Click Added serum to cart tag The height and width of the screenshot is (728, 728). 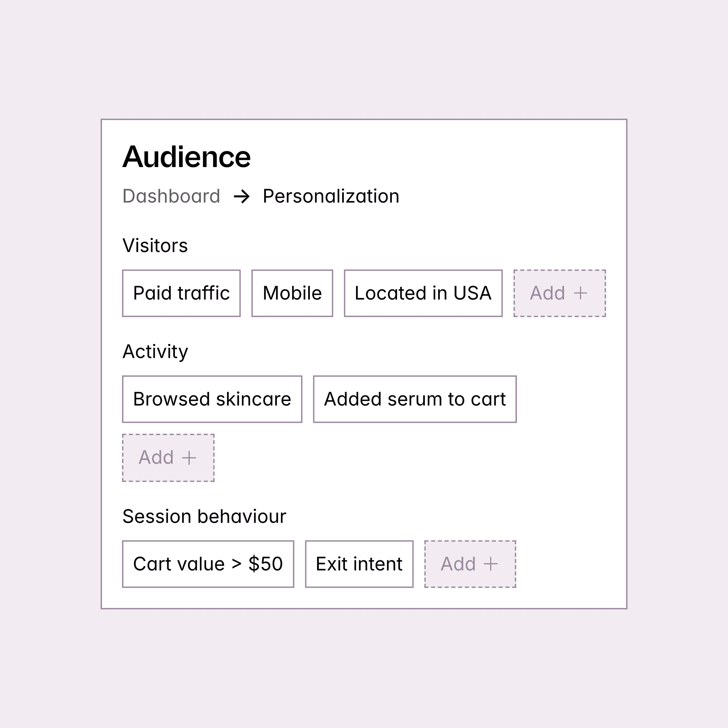coord(415,399)
